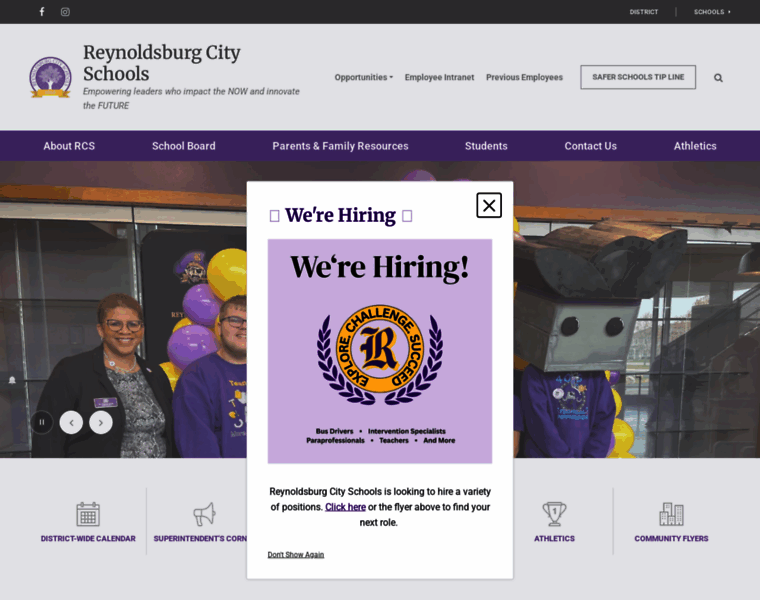Open the Superintendent's Corner megaphone icon
The image size is (760, 600).
(205, 514)
